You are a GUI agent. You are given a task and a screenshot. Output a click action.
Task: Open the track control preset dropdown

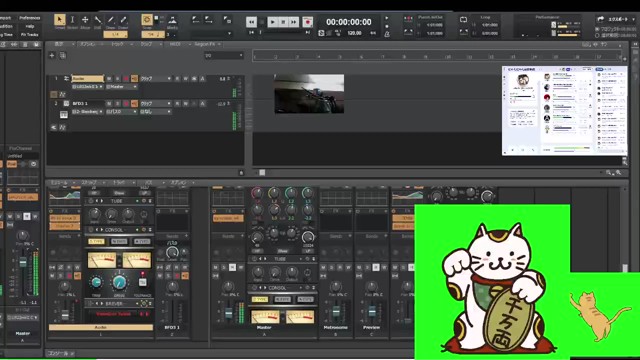point(224,56)
